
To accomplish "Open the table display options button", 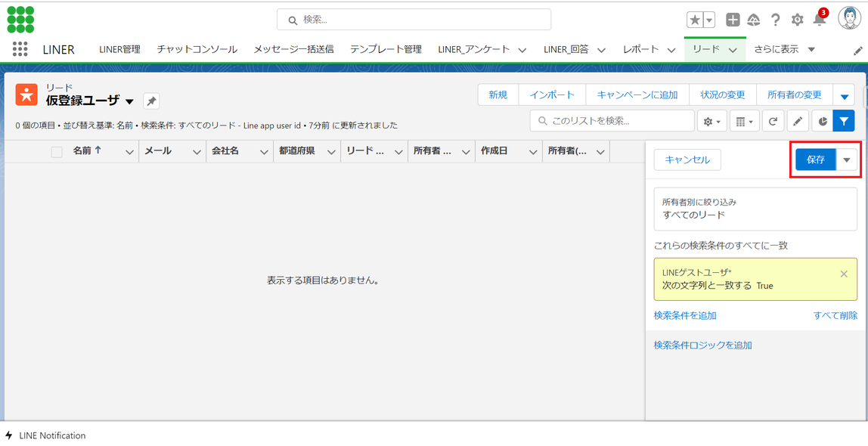I will 745,121.
